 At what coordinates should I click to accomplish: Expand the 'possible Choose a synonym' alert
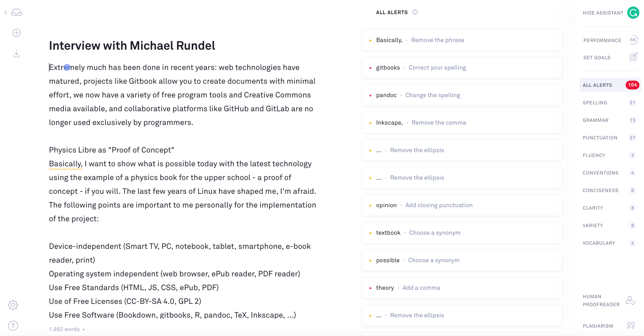[462, 260]
